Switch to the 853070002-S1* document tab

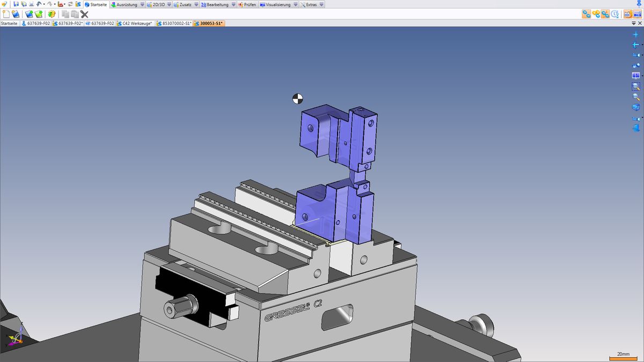[174, 24]
